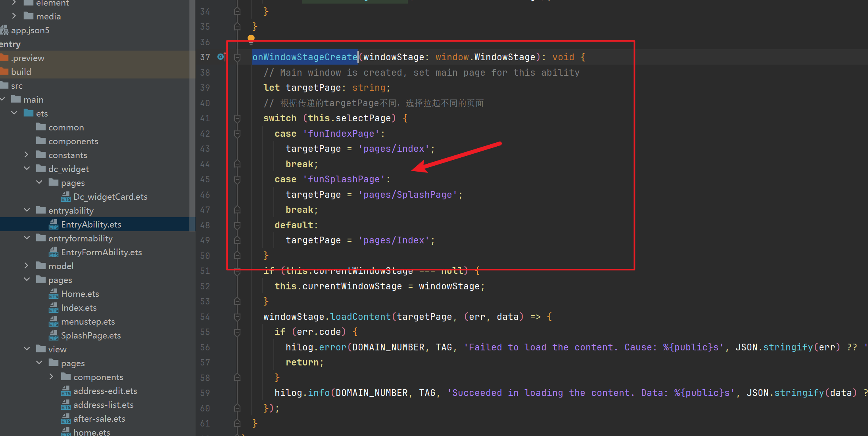This screenshot has width=868, height=436.
Task: Select Home.ets in pages folder
Action: (80, 294)
